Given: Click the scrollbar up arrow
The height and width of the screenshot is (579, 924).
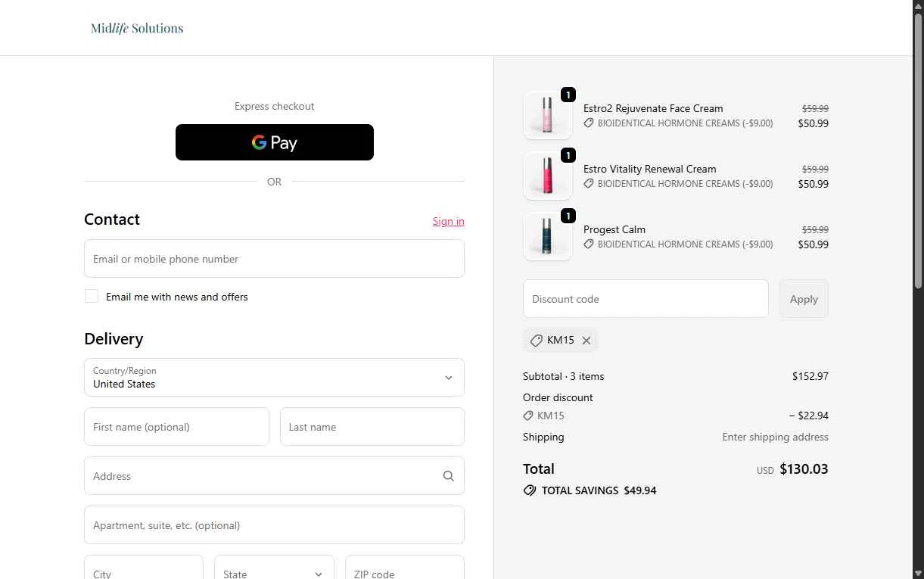Looking at the screenshot, I should tap(919, 6).
